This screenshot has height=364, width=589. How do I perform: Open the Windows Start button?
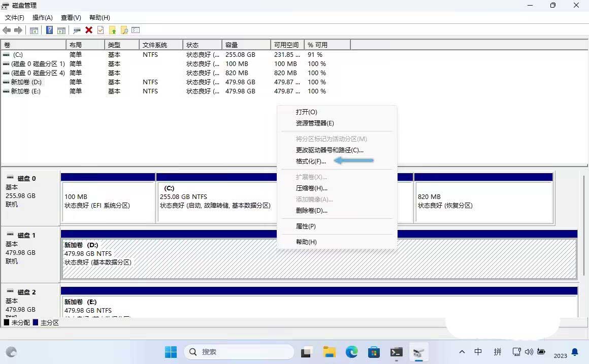click(171, 352)
